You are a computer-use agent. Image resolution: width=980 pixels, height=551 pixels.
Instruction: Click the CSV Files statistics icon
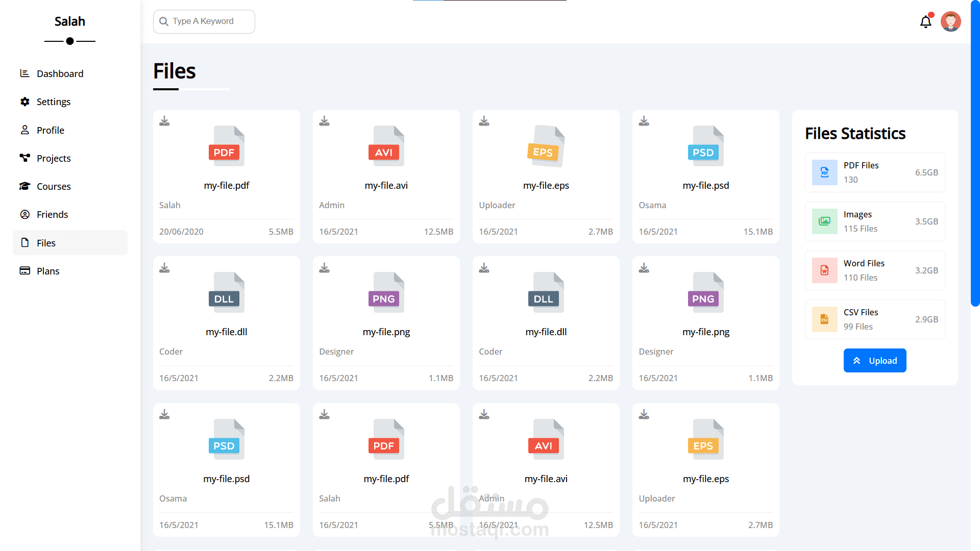click(824, 319)
